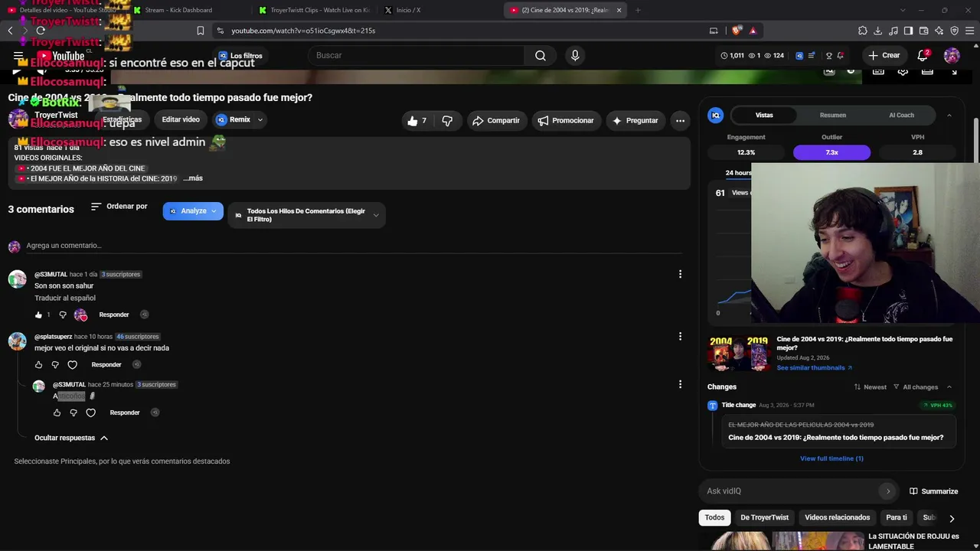Like the video with 7 likes

[416, 120]
